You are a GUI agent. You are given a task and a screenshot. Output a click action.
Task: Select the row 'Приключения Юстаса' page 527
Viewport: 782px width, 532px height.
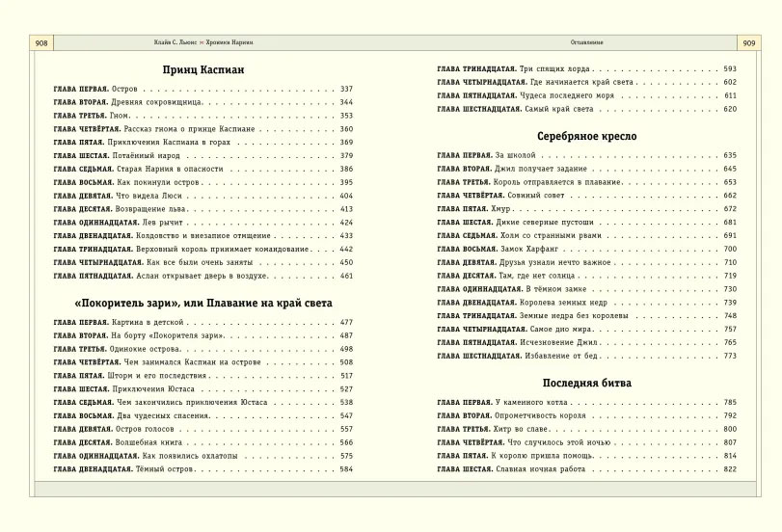pyautogui.click(x=203, y=389)
